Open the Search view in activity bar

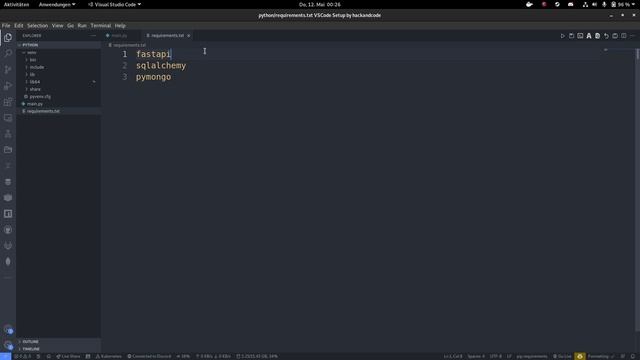tap(8, 53)
